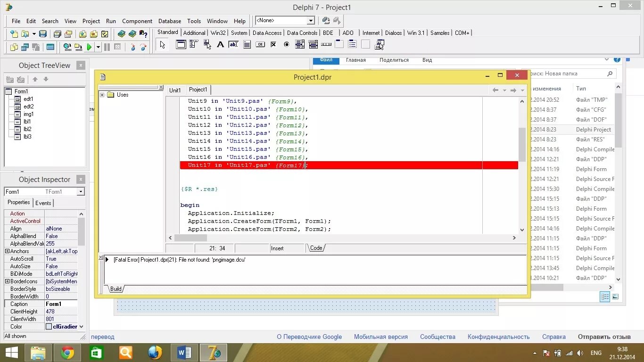Viewport: 644px width, 362px height.
Task: Run the project with green arrow
Action: point(89,47)
